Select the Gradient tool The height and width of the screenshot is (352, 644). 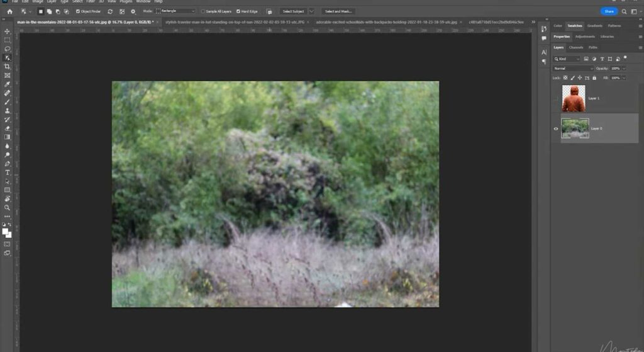[7, 137]
